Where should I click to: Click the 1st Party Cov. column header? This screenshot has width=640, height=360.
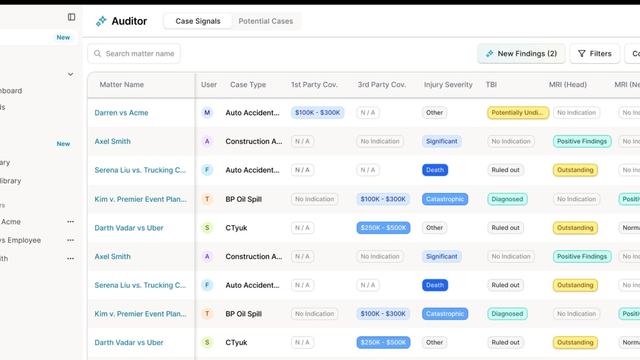(314, 84)
